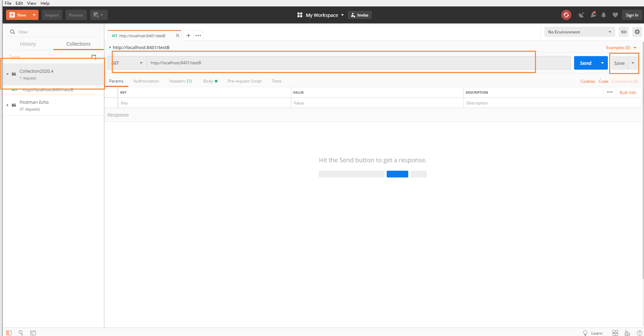Toggle two-pane view at bottom right
This screenshot has height=336, width=644.
[615, 333]
